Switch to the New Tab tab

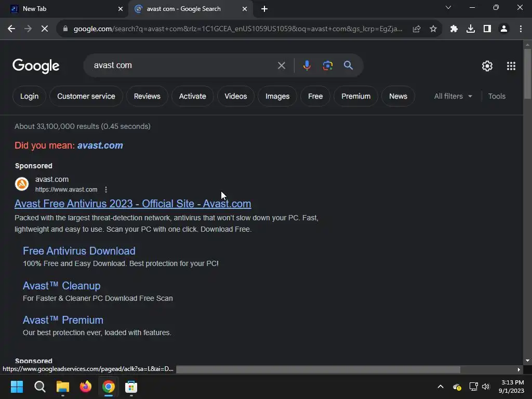[x=64, y=9]
